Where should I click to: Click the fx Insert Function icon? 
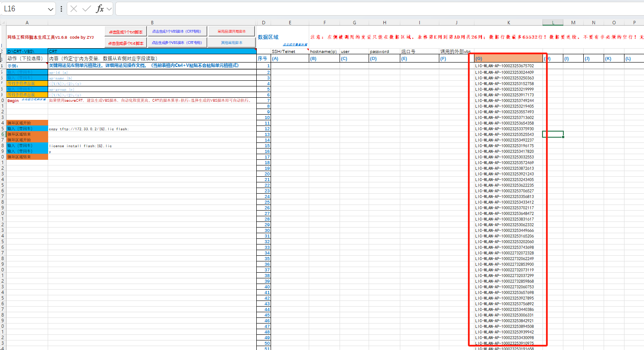click(x=100, y=9)
